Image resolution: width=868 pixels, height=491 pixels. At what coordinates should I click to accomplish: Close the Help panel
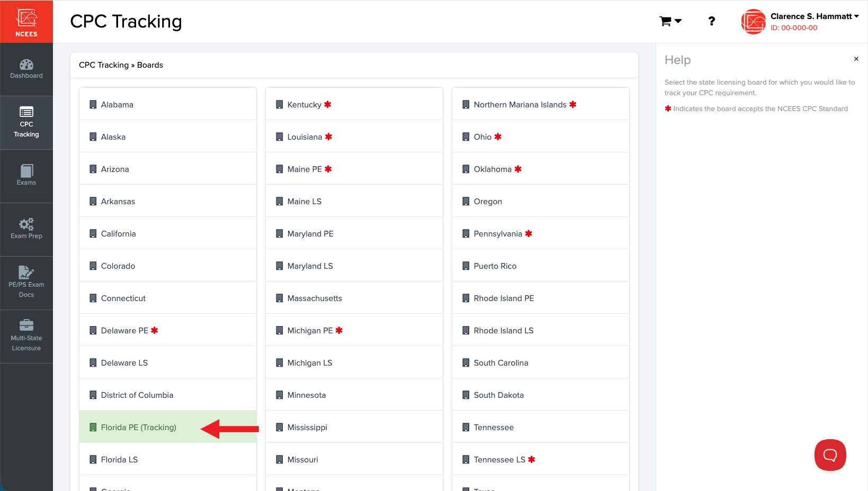point(856,59)
